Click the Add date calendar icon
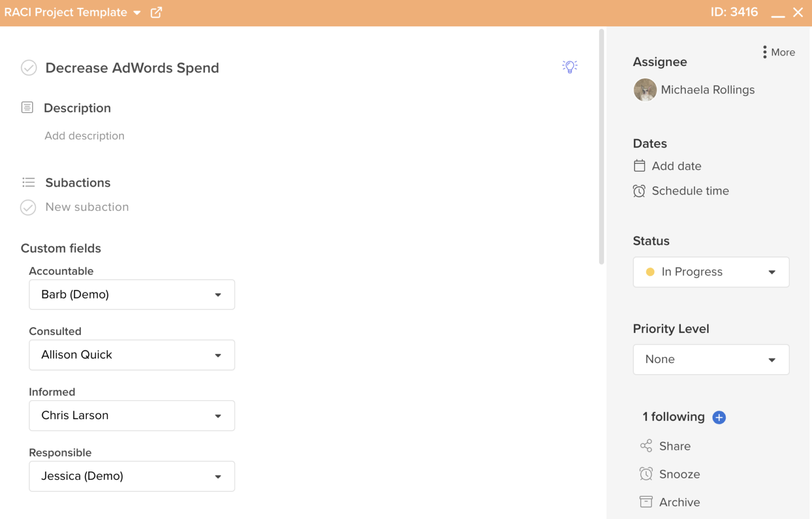 (x=640, y=165)
